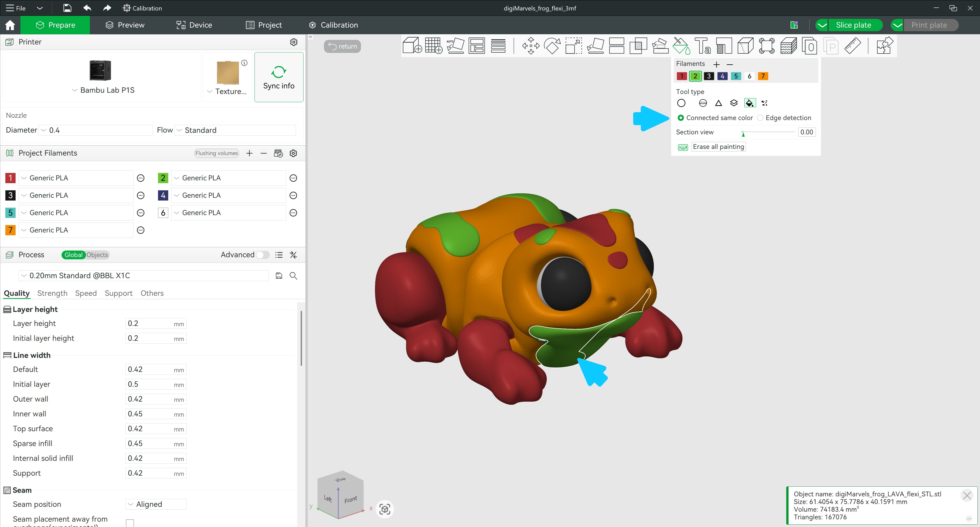Image resolution: width=980 pixels, height=527 pixels.
Task: Select the Cut tool
Action: pos(617,46)
